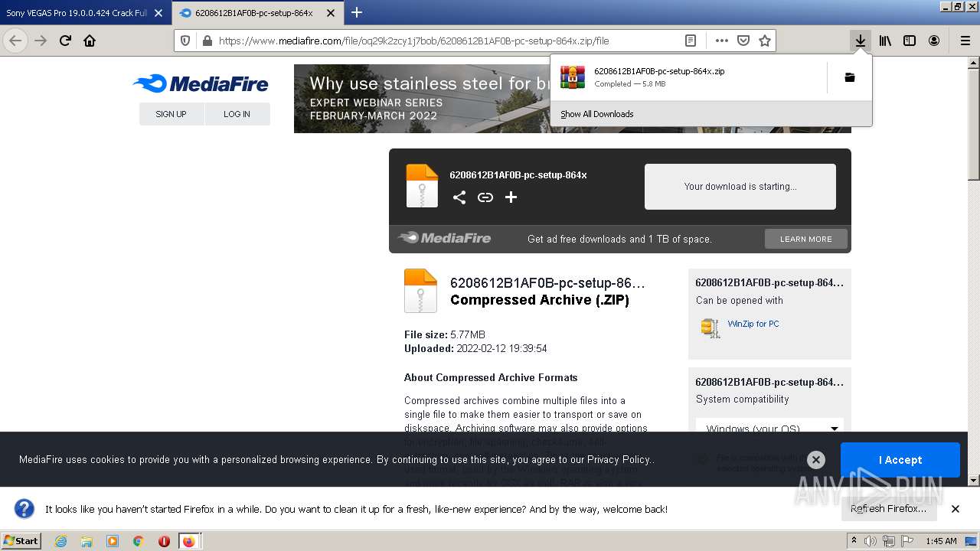Image resolution: width=980 pixels, height=551 pixels.
Task: Open the Firefox hamburger menu
Action: pyautogui.click(x=965, y=41)
